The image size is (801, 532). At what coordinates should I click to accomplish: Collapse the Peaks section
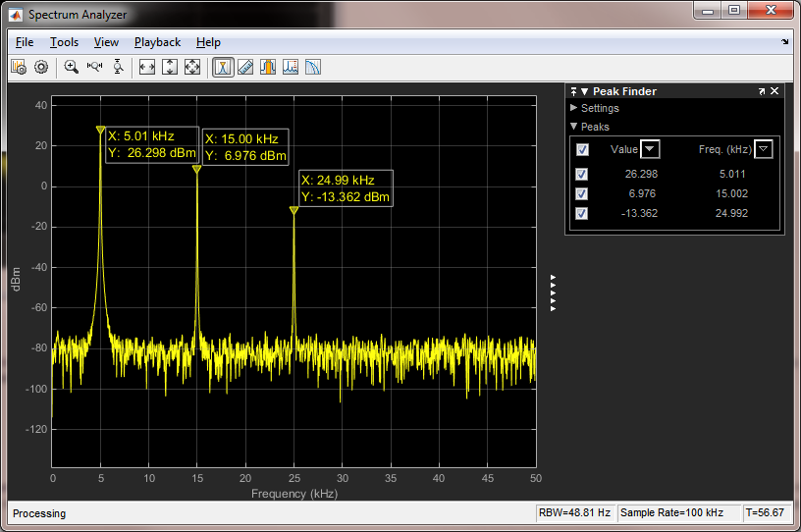pos(574,127)
